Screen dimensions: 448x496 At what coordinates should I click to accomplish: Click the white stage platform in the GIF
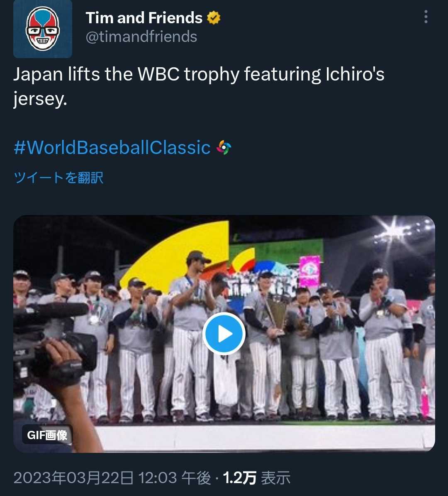[265, 437]
